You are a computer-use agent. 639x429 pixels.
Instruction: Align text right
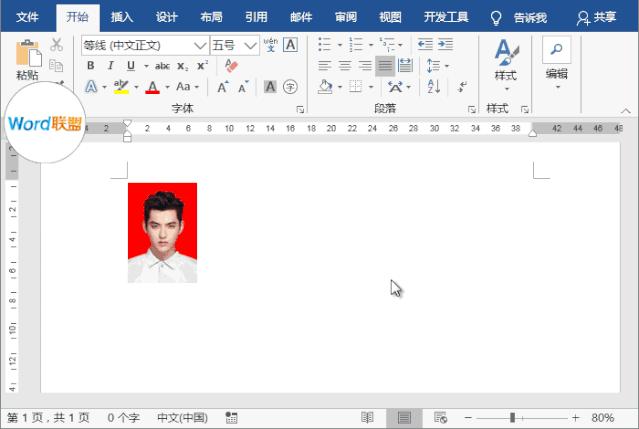tap(365, 66)
